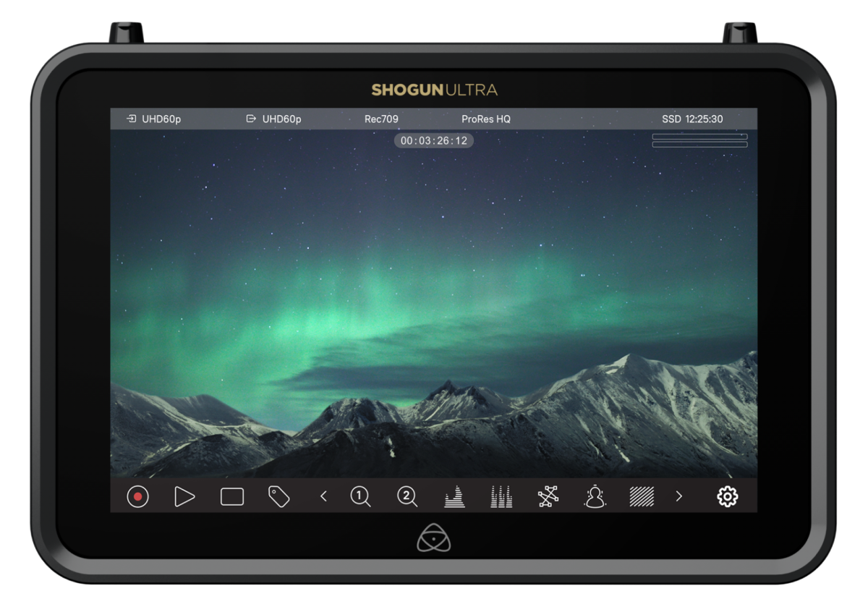Screen dimensions: 868x612
Task: Tap the monitor mode rectangle icon
Action: (x=232, y=497)
